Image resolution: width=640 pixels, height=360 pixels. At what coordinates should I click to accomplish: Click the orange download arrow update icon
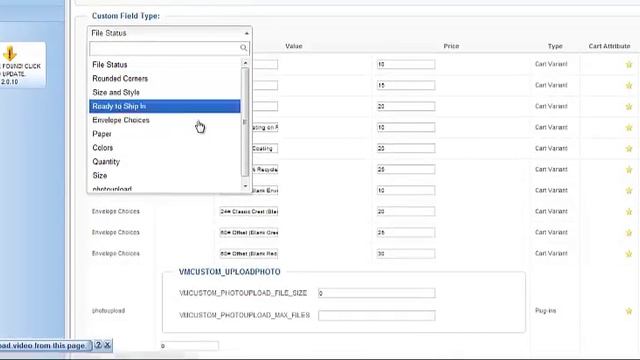(9, 53)
